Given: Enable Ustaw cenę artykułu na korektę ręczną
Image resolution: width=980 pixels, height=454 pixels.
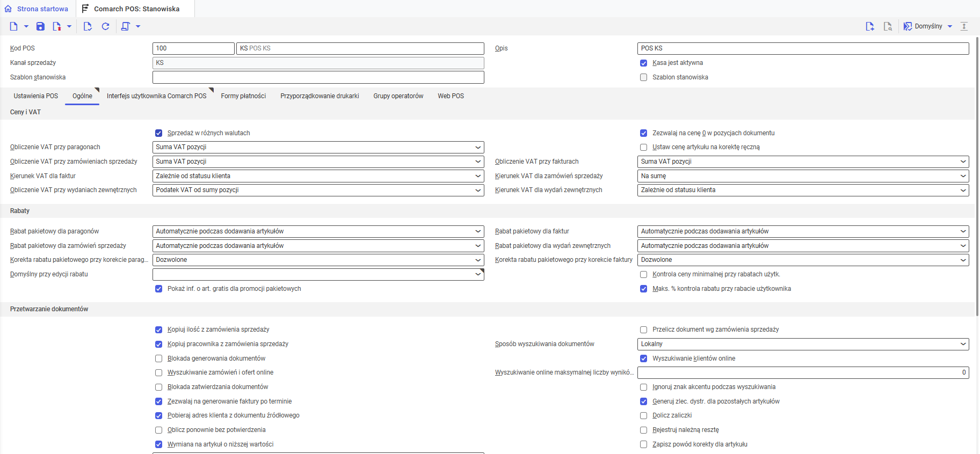Looking at the screenshot, I should click(x=643, y=147).
